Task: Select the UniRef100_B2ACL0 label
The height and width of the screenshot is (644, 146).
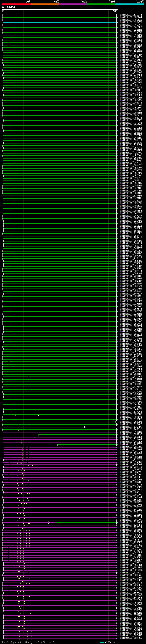Action: tap(131, 95)
